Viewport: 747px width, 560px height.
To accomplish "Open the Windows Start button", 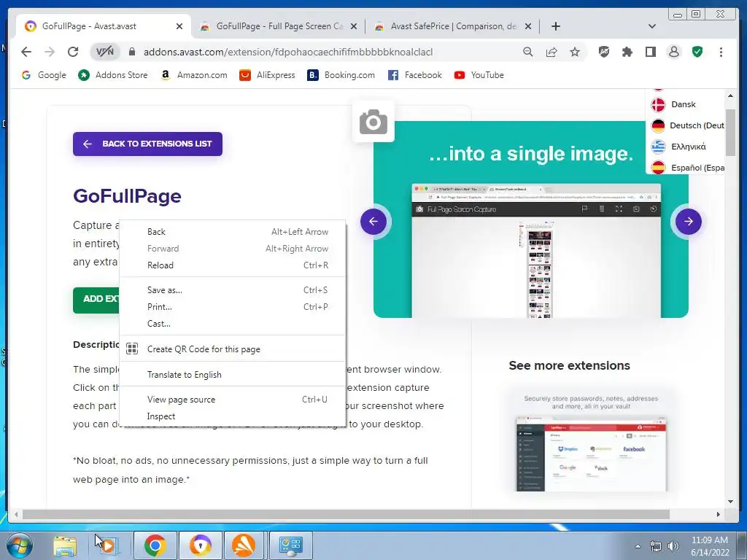I will point(19,545).
